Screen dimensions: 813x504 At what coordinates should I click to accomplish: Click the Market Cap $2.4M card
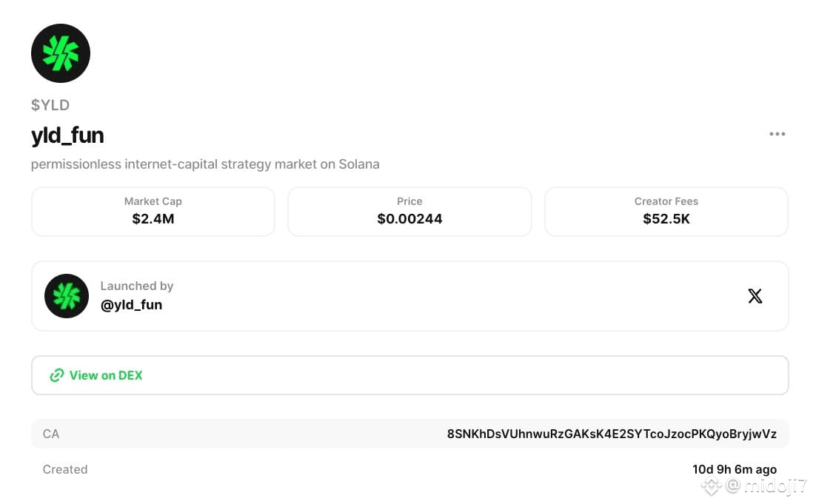coord(153,212)
